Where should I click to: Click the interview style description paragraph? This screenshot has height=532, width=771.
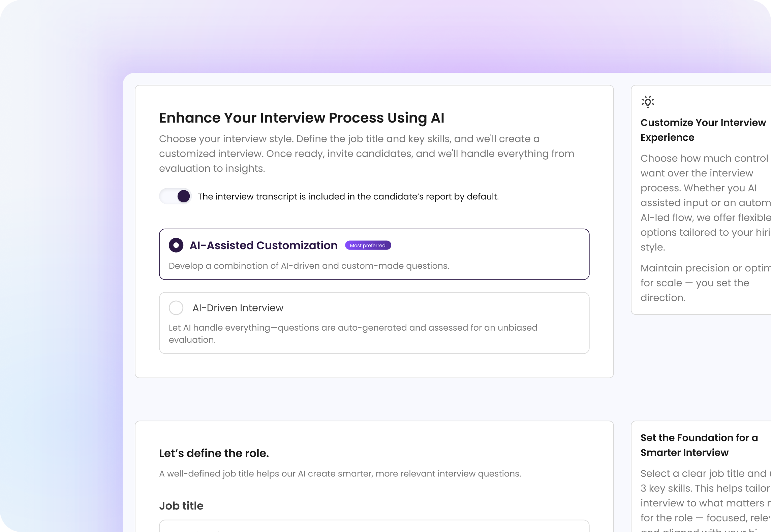tap(366, 153)
